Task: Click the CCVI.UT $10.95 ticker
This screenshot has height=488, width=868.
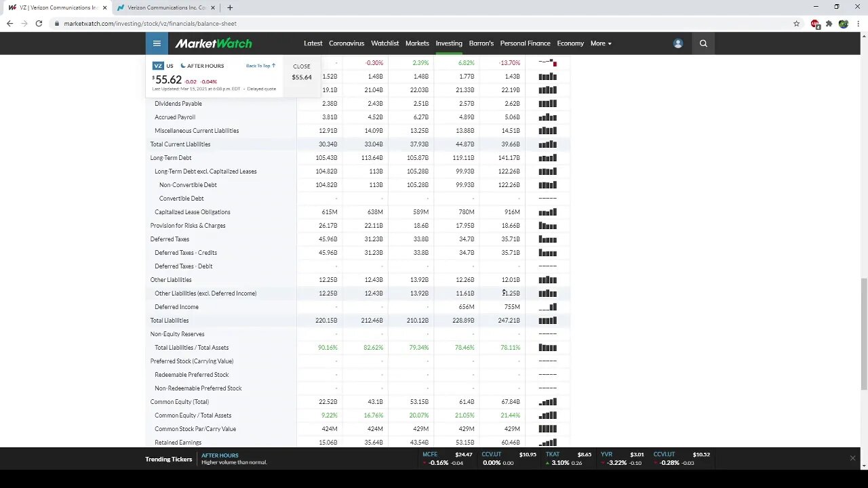Action: (509, 458)
